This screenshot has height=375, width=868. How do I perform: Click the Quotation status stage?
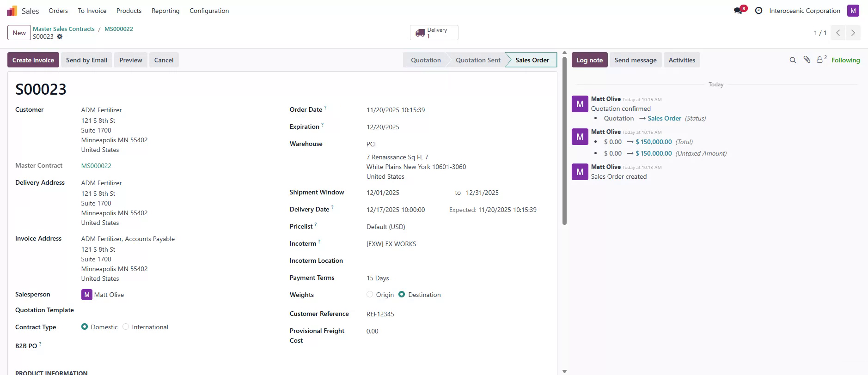(x=426, y=60)
